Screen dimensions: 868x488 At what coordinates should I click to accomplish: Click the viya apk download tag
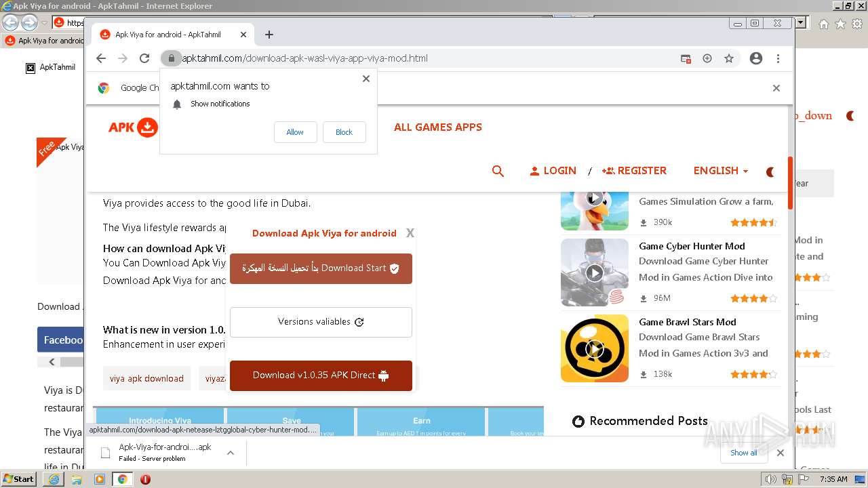[146, 379]
